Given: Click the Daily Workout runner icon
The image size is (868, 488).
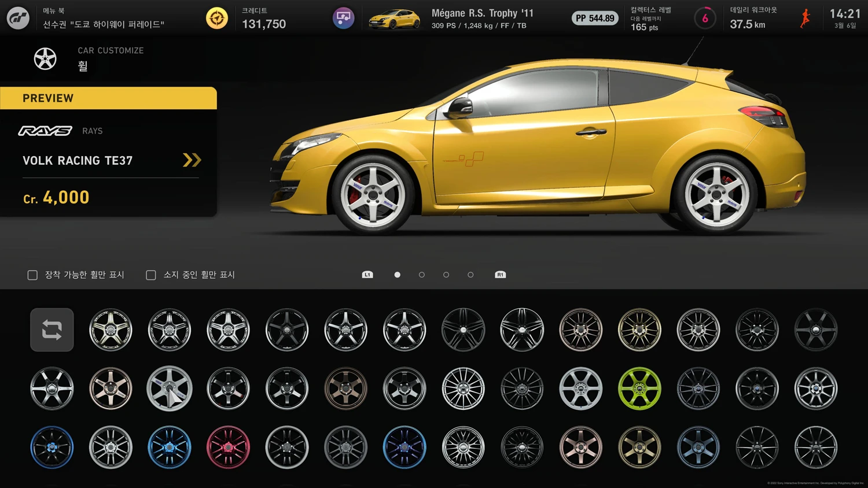Looking at the screenshot, I should 805,19.
